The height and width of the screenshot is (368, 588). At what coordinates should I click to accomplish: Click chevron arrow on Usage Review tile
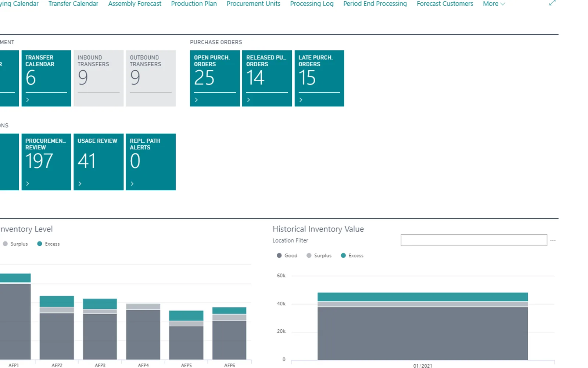80,183
